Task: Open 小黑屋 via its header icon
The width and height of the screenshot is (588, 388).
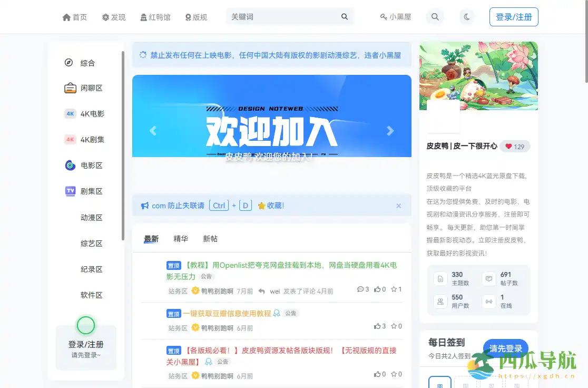Action: [x=384, y=16]
